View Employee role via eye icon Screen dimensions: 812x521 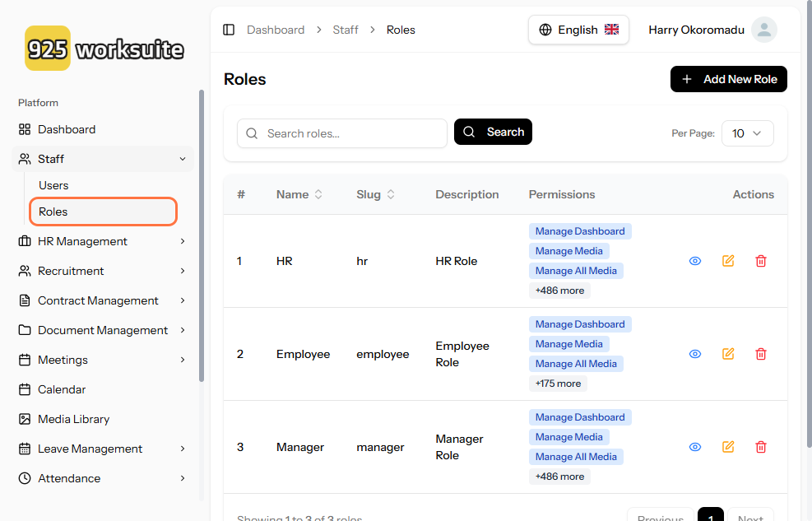point(695,354)
